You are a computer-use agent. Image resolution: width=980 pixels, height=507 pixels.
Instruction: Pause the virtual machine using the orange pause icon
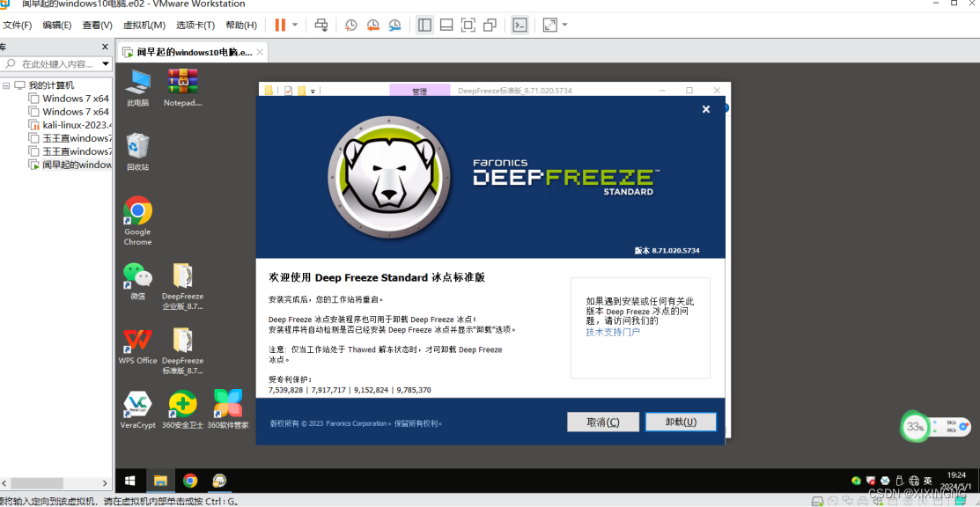[280, 25]
